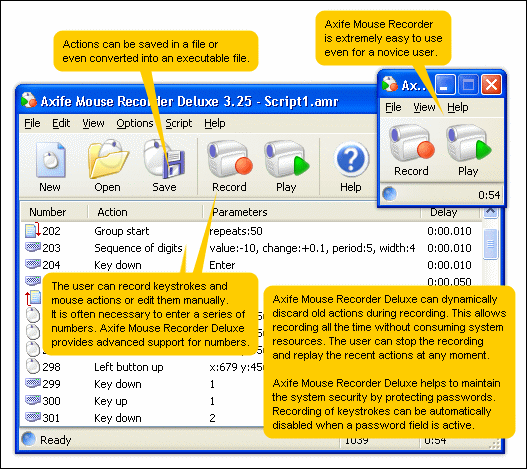Click status globe icon beside Ready

pos(29,439)
